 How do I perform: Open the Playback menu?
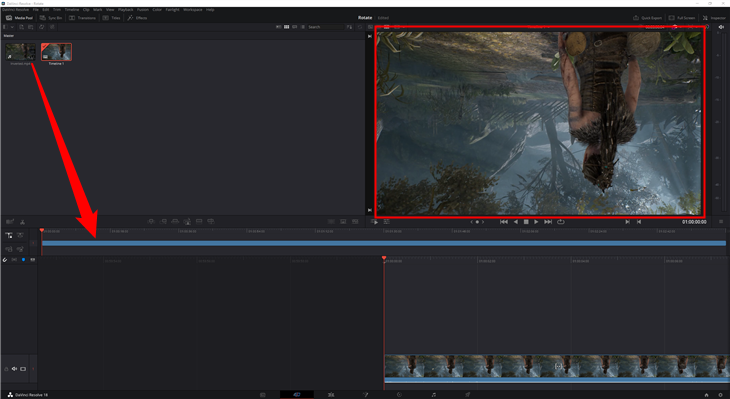[x=126, y=9]
